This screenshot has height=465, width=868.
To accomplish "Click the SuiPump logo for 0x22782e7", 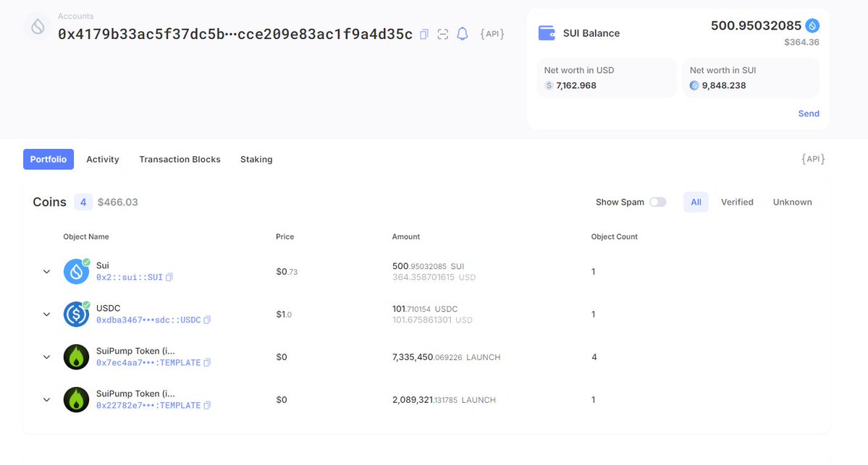I will click(77, 400).
